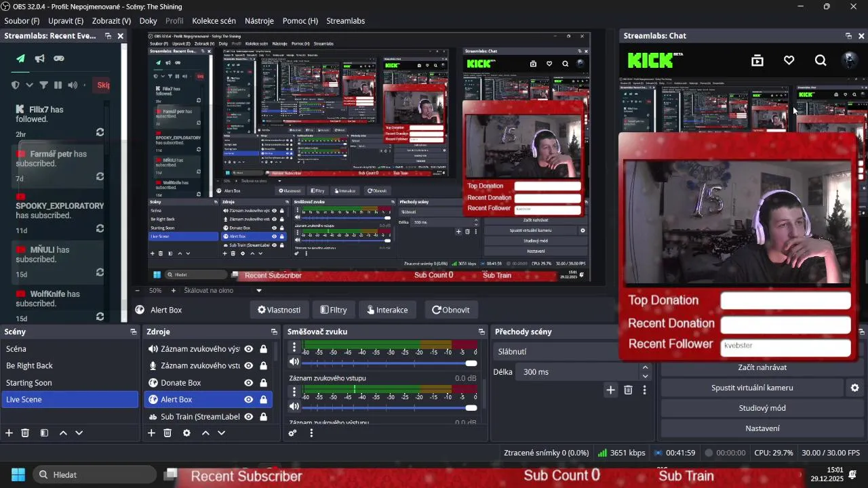Increase Délka duration with the stepper up arrow

(645, 368)
